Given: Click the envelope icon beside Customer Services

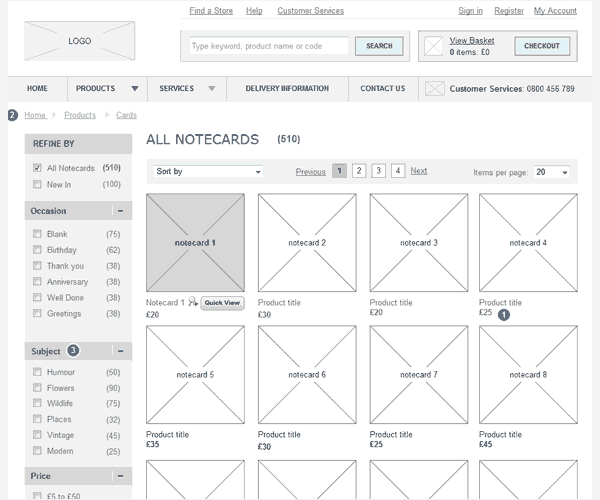Looking at the screenshot, I should (434, 89).
